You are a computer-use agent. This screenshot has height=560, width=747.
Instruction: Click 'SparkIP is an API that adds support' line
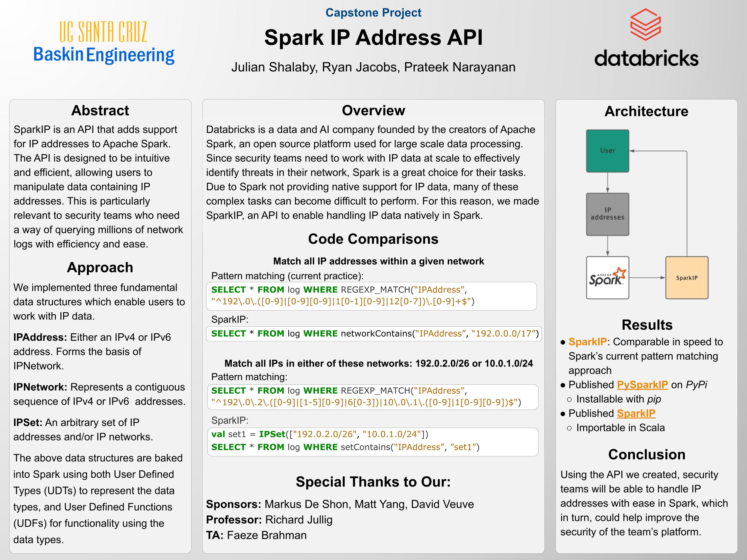pyautogui.click(x=95, y=130)
